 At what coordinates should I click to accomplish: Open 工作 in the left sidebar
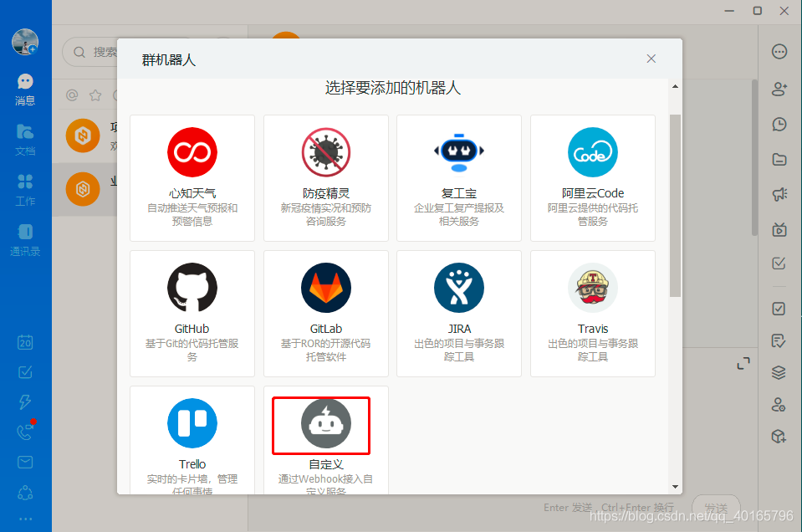[x=25, y=190]
